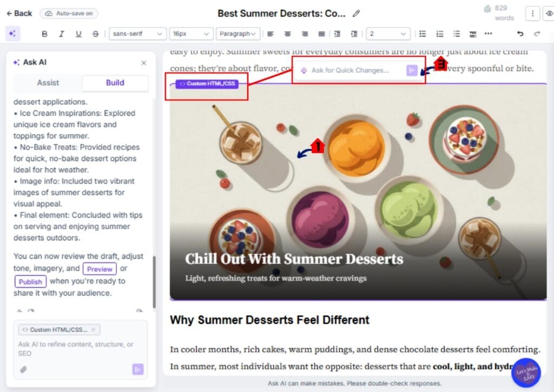Viewport: 554px width, 392px height.
Task: Switch to the Assist tab
Action: 47,83
